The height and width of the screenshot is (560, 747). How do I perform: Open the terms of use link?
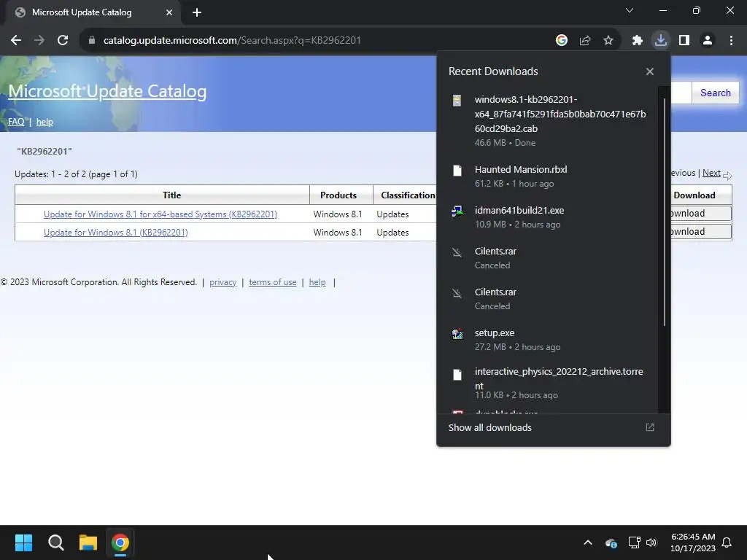[273, 282]
